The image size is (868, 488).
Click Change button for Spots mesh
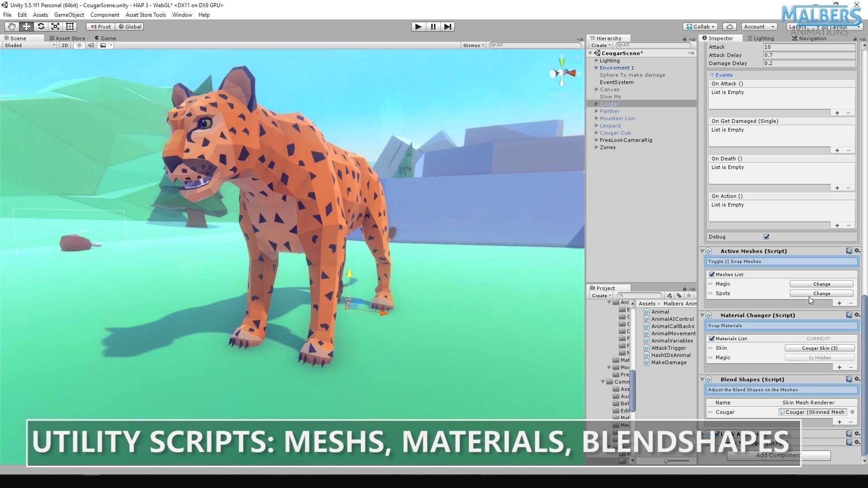tap(821, 294)
